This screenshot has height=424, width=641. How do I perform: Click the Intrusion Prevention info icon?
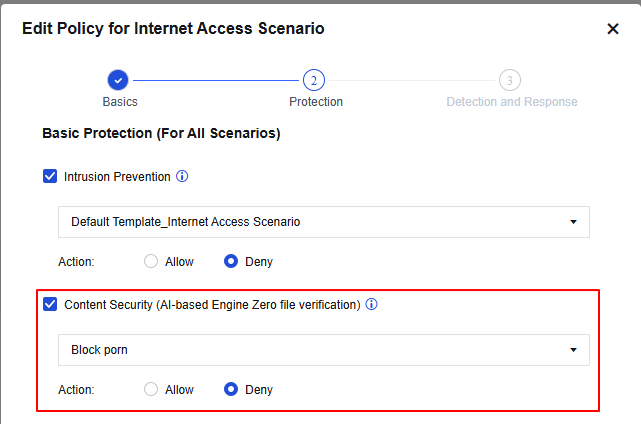click(x=182, y=176)
